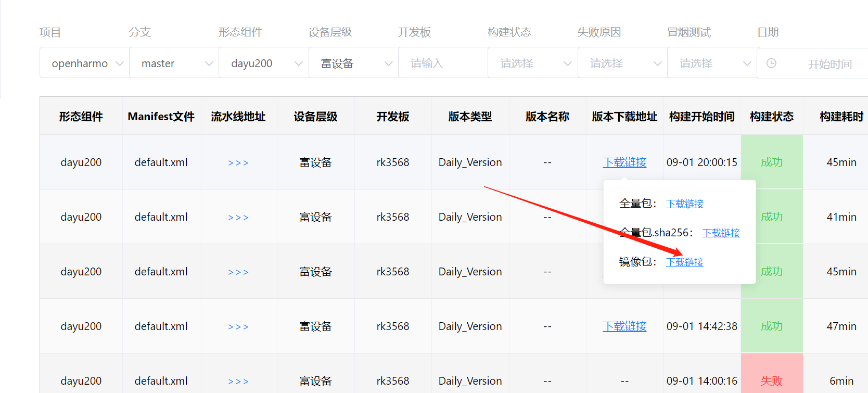Open the 分支 dropdown showing master

pyautogui.click(x=174, y=63)
